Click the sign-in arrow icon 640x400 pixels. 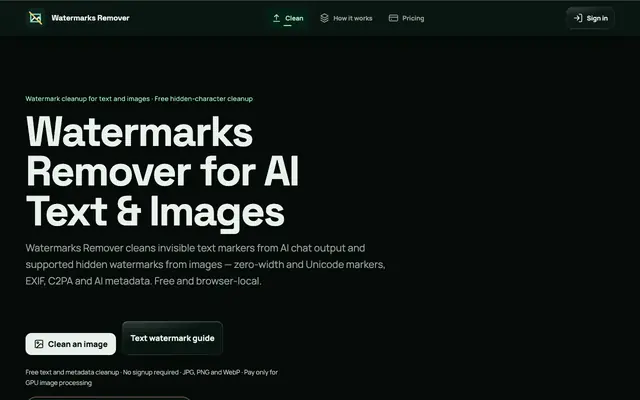(578, 18)
